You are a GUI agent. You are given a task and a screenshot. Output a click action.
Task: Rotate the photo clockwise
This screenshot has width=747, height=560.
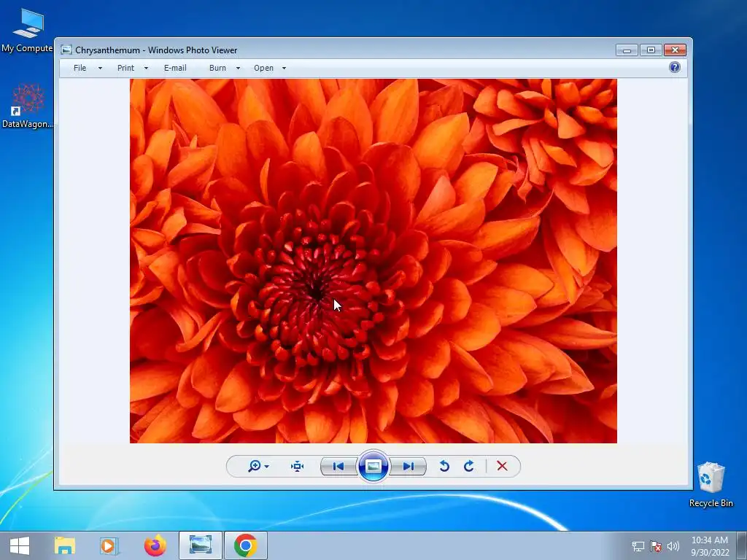(x=469, y=466)
